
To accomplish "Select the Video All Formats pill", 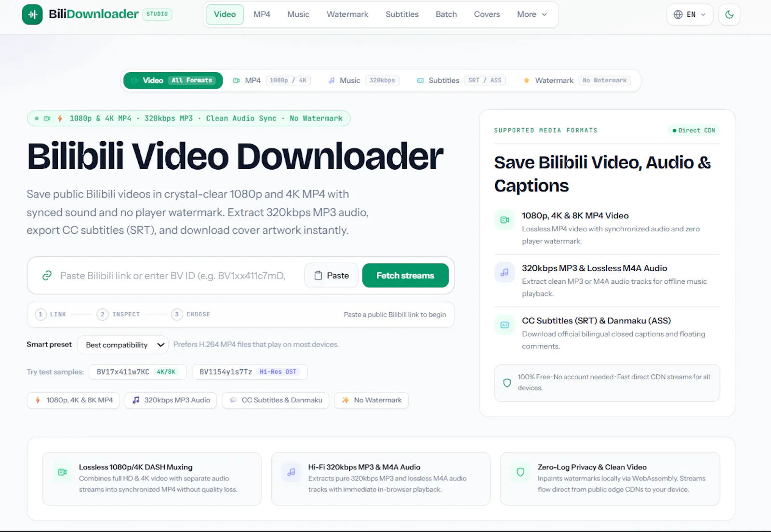I will click(173, 80).
